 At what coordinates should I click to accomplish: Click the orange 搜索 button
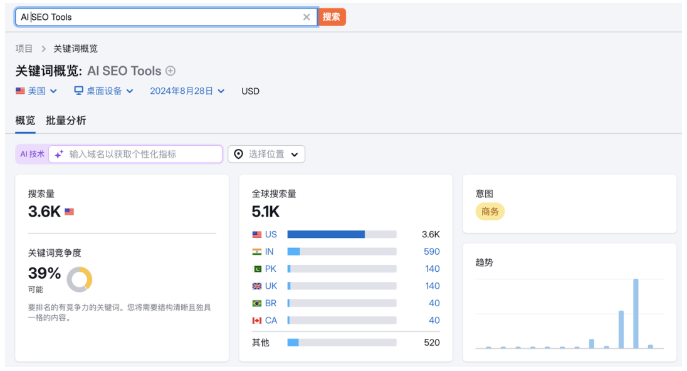[x=332, y=17]
